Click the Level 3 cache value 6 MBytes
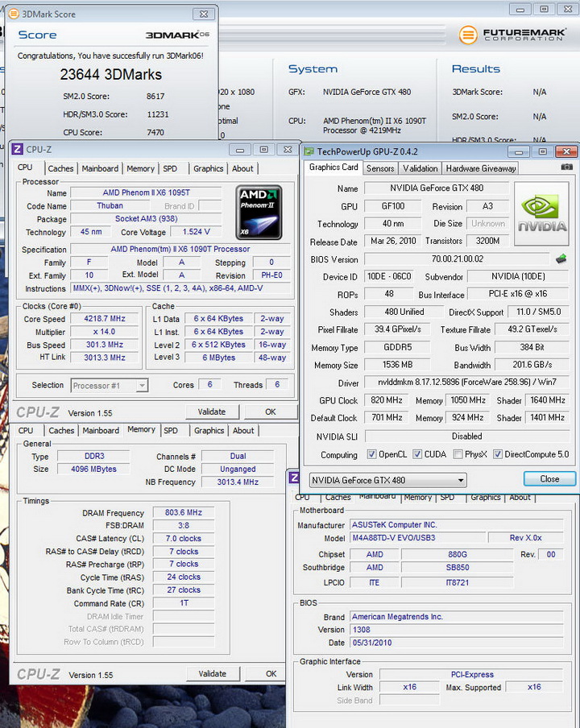 [x=219, y=358]
